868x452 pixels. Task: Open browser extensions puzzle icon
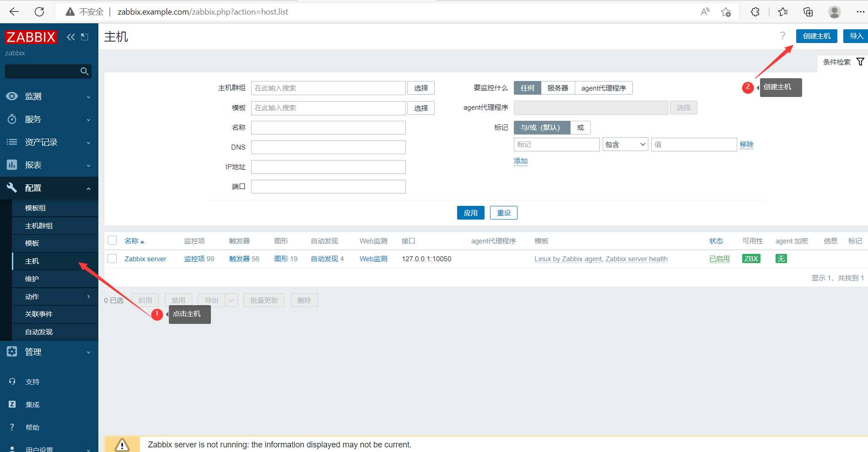click(x=755, y=12)
